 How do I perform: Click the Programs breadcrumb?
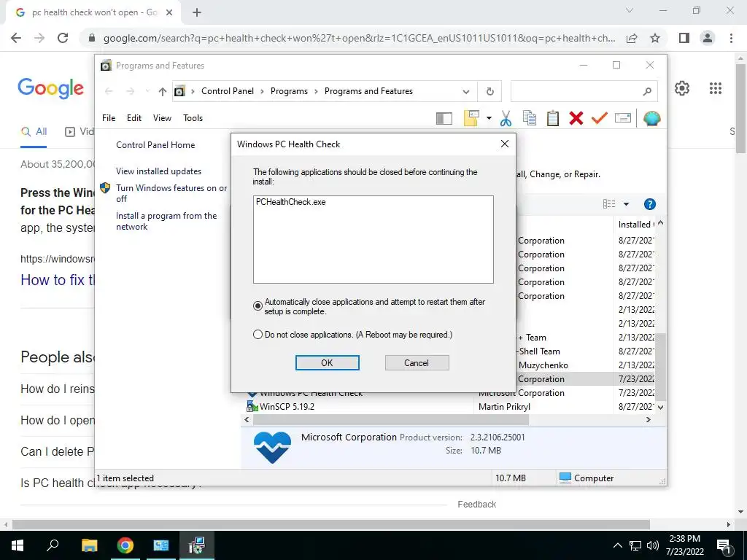click(289, 91)
